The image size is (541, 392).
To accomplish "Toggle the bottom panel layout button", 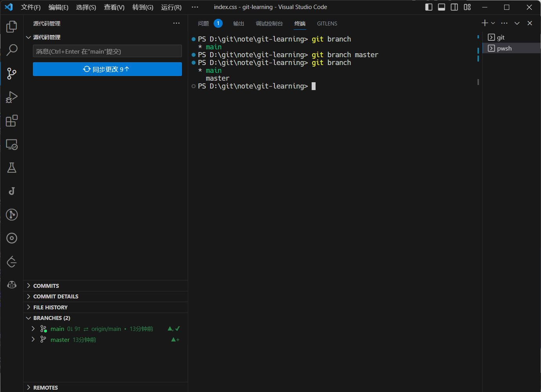I will pos(441,7).
